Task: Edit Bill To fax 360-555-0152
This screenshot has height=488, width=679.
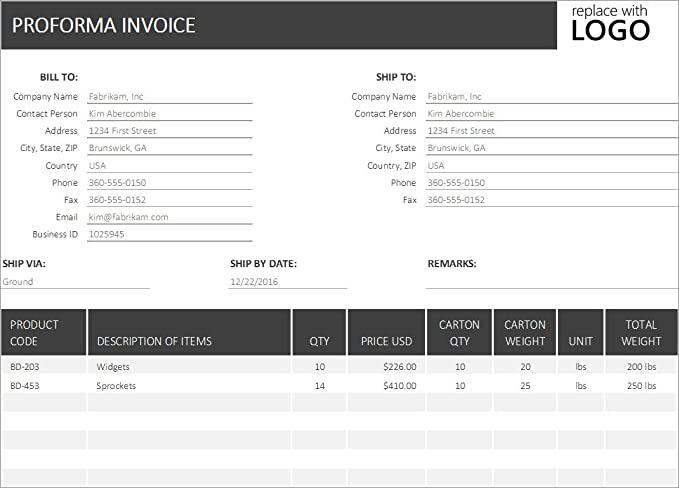Action: coord(169,200)
